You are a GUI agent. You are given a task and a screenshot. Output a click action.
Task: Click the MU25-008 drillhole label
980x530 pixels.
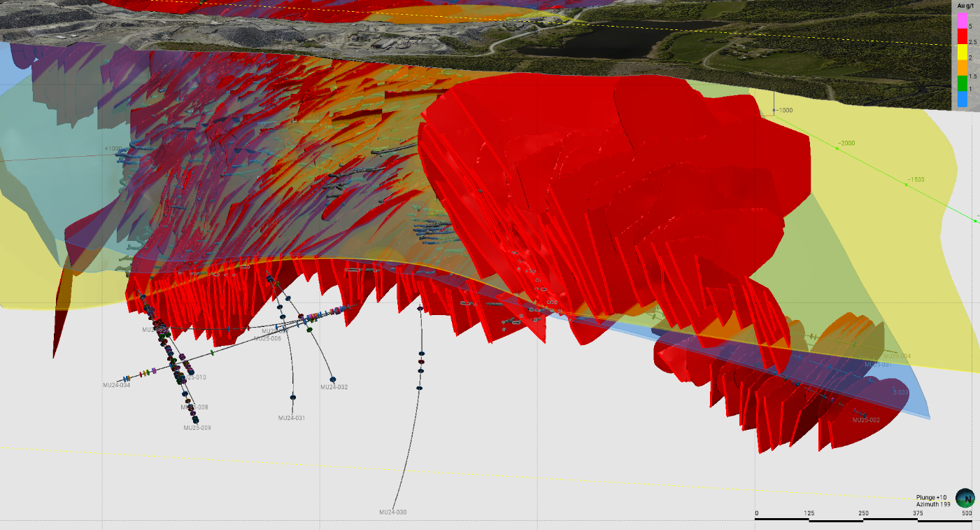tap(194, 407)
